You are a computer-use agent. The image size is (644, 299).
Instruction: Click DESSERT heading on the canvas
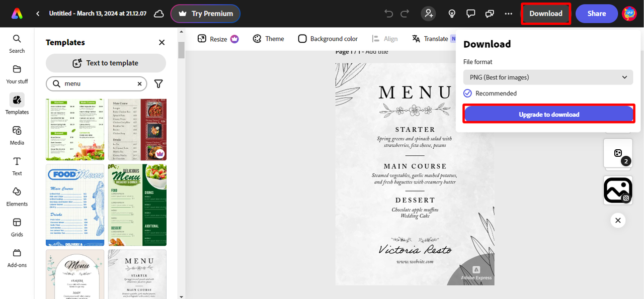415,200
